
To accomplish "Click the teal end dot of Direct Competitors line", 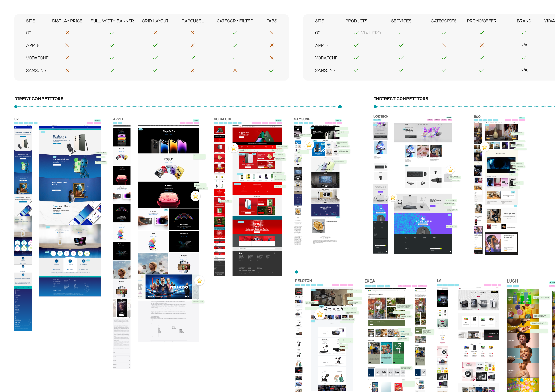I will click(340, 107).
